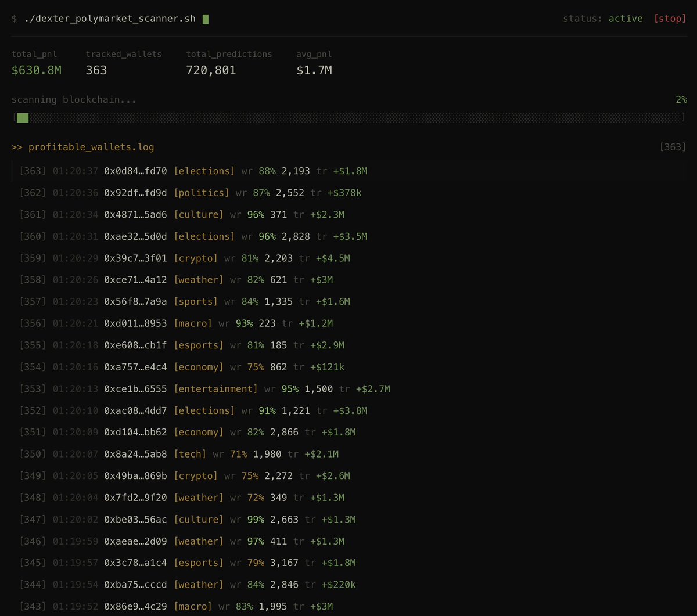The height and width of the screenshot is (616, 697).
Task: Click the scanning blockchain progress bar
Action: coord(348,118)
